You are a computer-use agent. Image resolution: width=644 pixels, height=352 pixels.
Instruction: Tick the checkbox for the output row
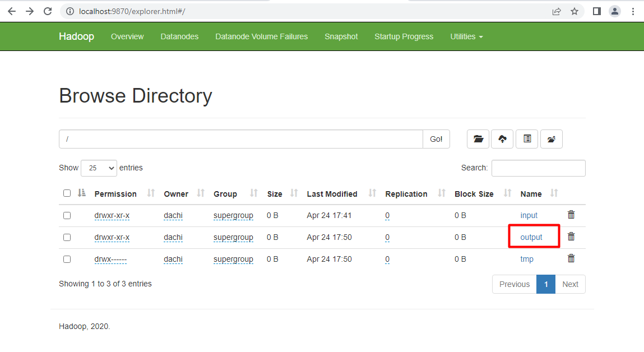pyautogui.click(x=67, y=237)
